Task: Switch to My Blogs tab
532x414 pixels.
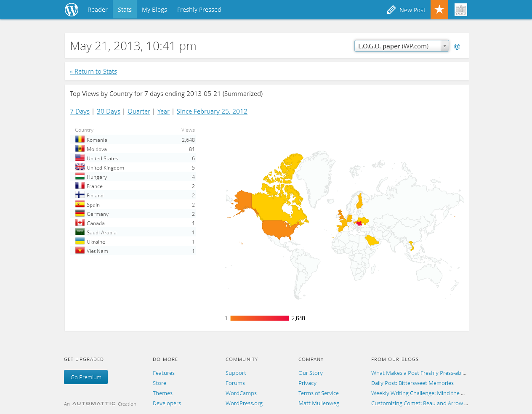Action: click(x=154, y=10)
